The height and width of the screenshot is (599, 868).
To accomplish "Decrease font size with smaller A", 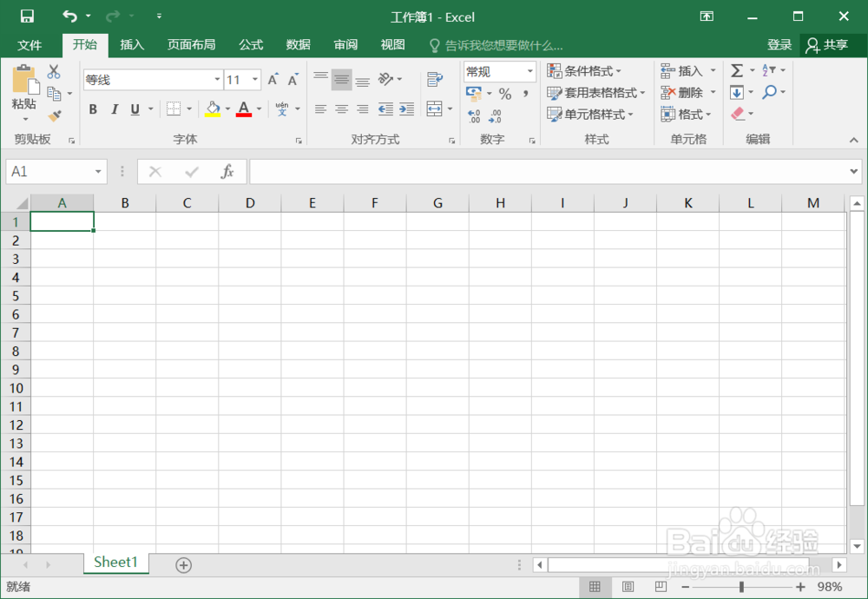I will pyautogui.click(x=293, y=80).
